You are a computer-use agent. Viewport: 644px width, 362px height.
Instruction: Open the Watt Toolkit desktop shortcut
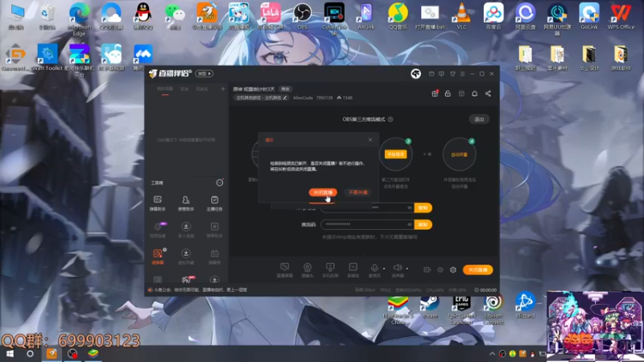point(47,57)
